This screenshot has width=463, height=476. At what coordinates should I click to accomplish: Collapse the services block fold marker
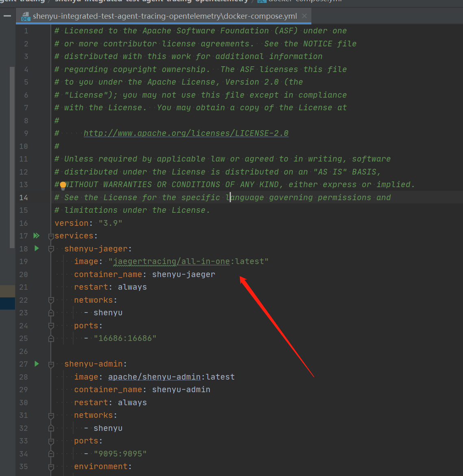[51, 236]
